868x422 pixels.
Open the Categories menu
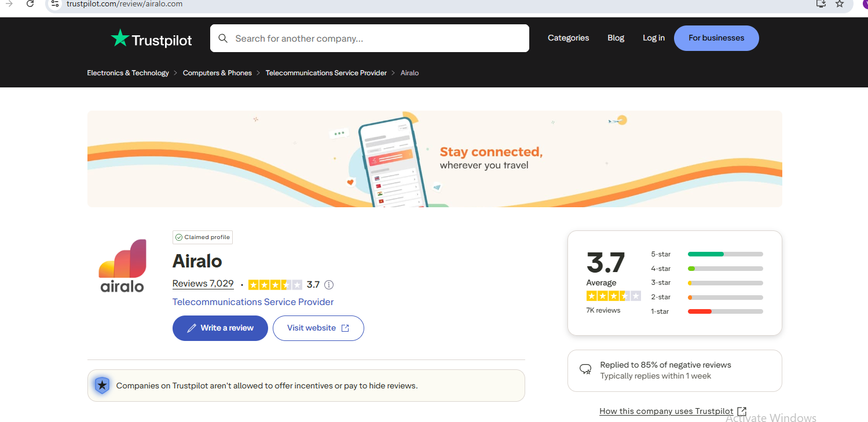pyautogui.click(x=568, y=38)
